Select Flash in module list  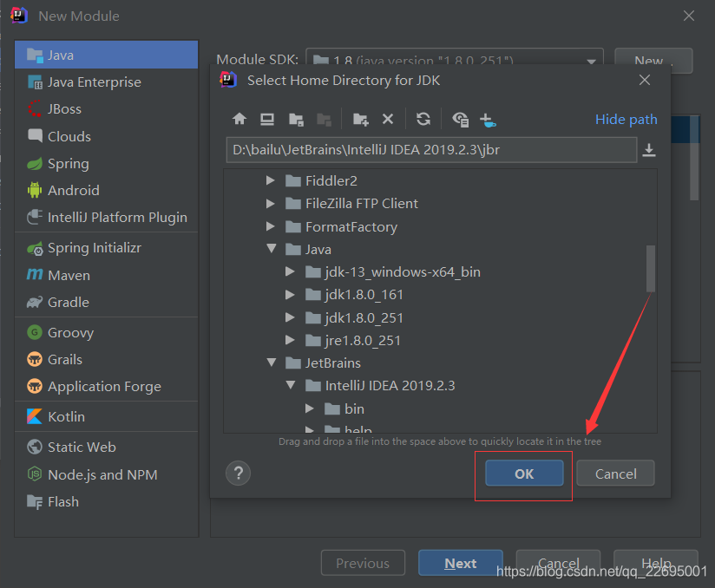[x=106, y=502]
